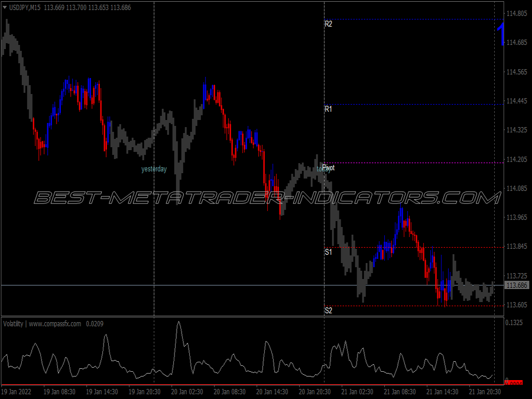Viewport: 532px width, 399px height.
Task: Select the R1 resistance level label
Action: point(329,109)
